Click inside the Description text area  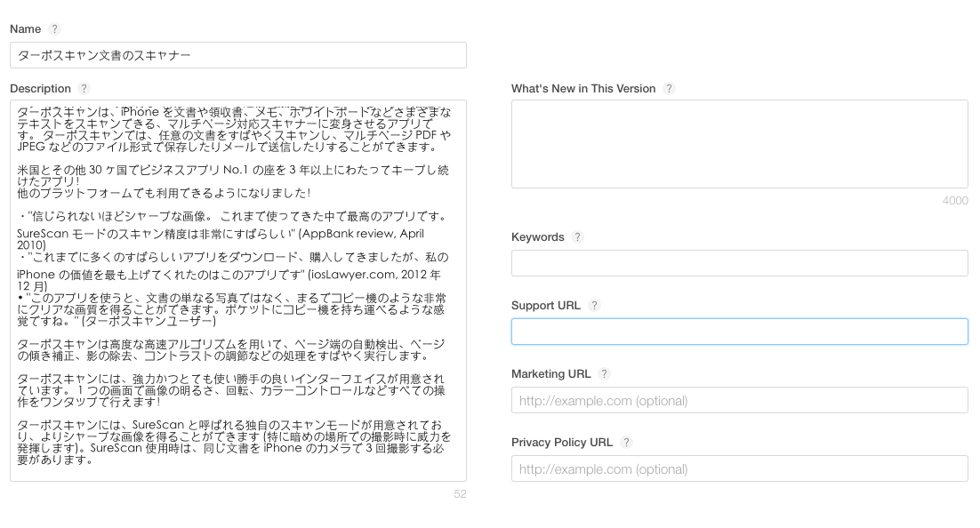click(x=238, y=291)
